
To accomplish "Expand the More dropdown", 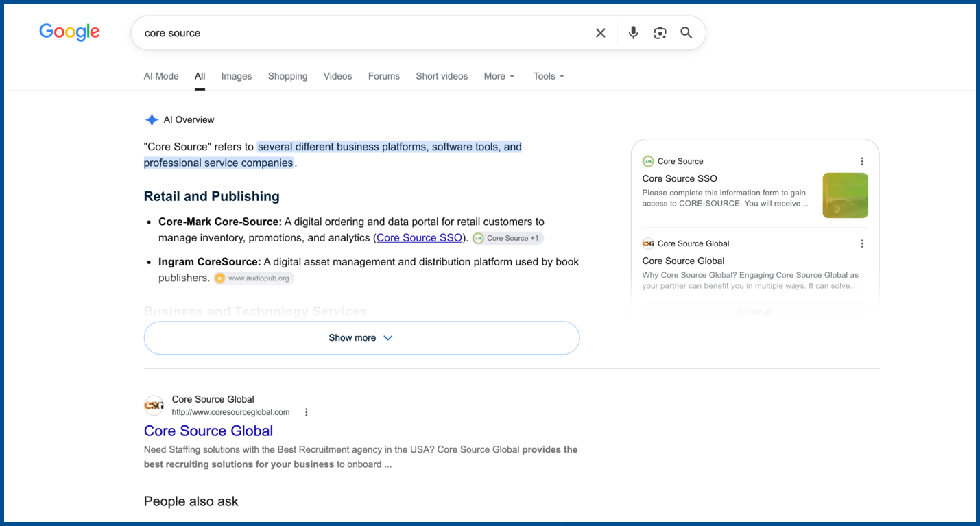I will [499, 76].
